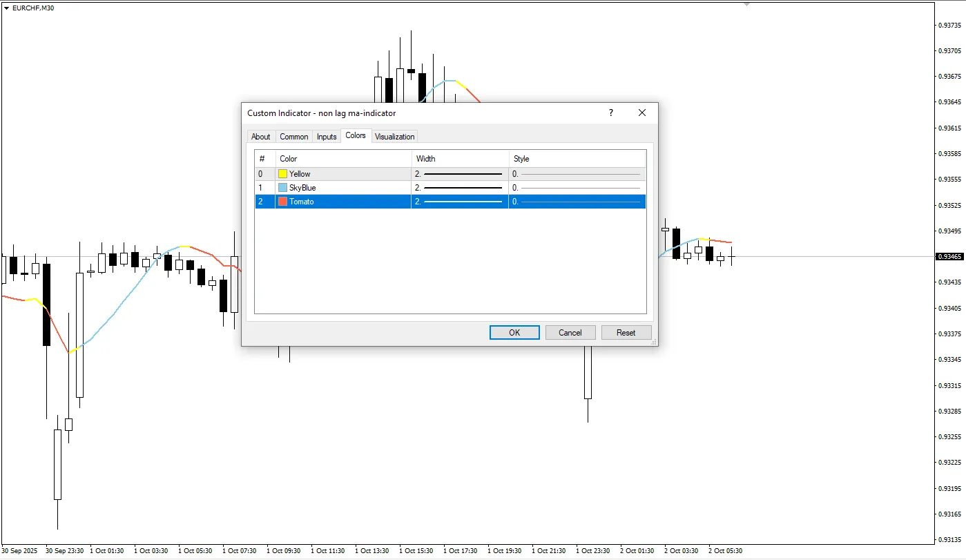
Task: Click the Width column header
Action: 460,159
